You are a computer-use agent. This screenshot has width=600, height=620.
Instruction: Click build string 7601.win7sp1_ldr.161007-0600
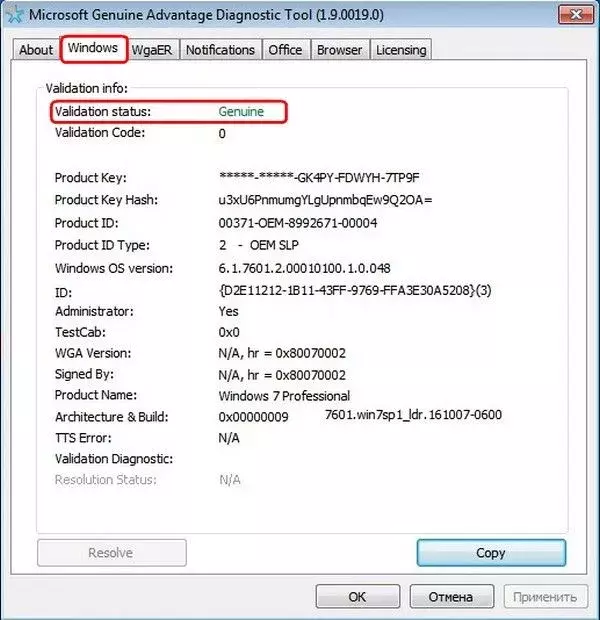413,415
